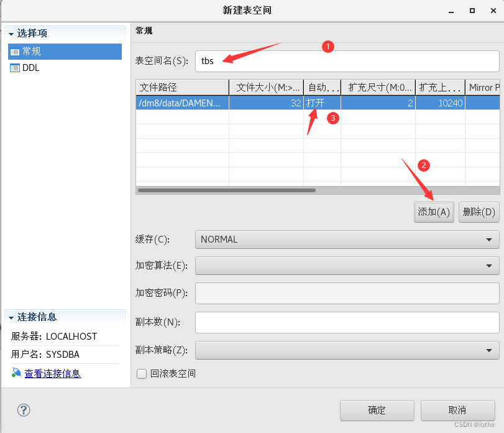Click the 自动 column header
504x433 pixels.
(322, 87)
